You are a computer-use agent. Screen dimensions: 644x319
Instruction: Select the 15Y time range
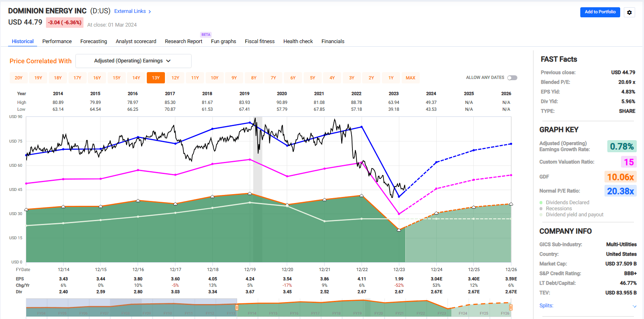[117, 78]
